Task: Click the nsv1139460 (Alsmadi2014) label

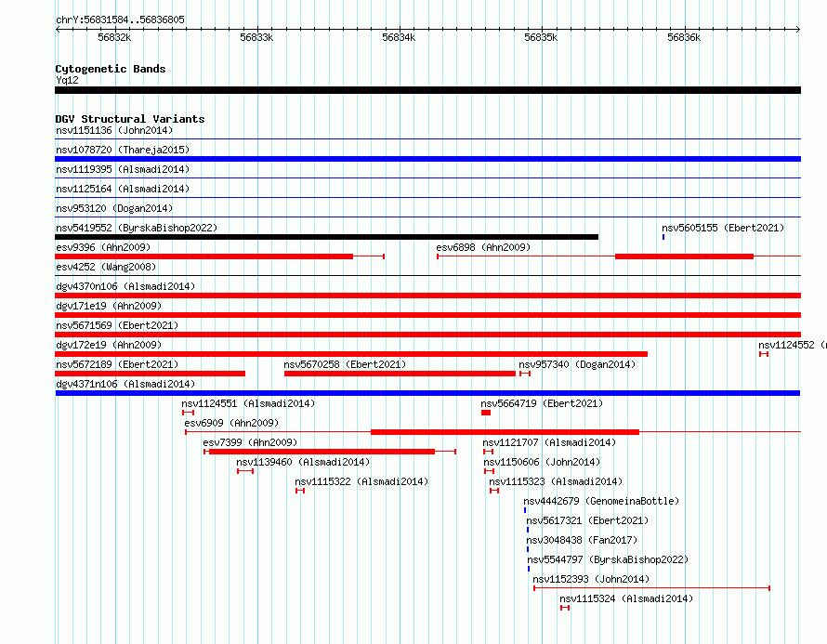Action: pos(303,462)
